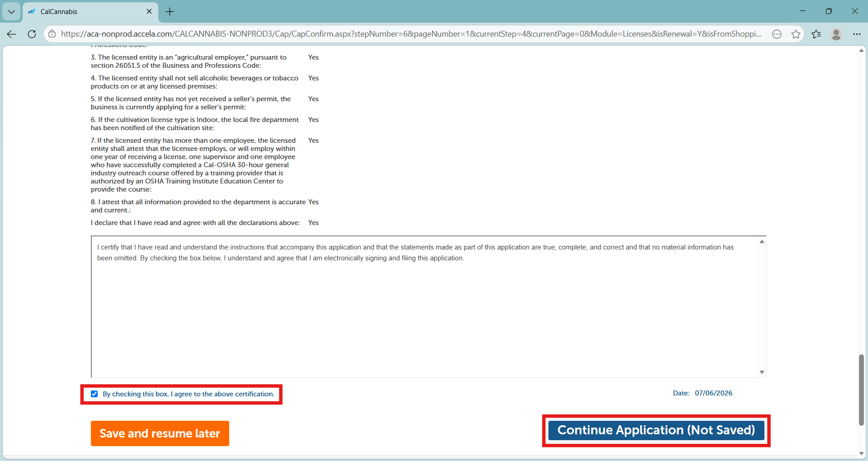Click the 'Date:' label
This screenshot has width=868, height=461.
click(681, 393)
